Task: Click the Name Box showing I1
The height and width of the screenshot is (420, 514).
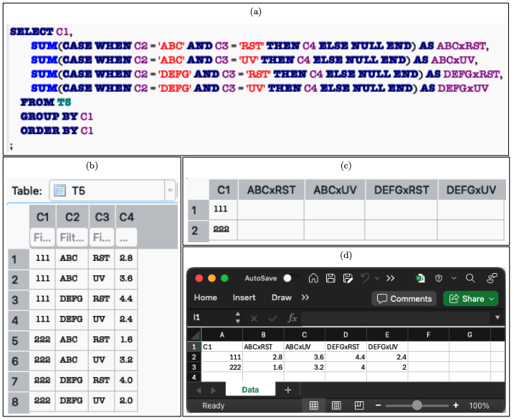Action: pos(211,318)
